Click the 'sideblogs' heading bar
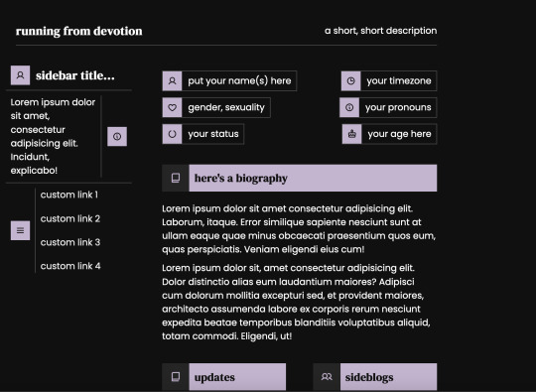 pyautogui.click(x=388, y=377)
